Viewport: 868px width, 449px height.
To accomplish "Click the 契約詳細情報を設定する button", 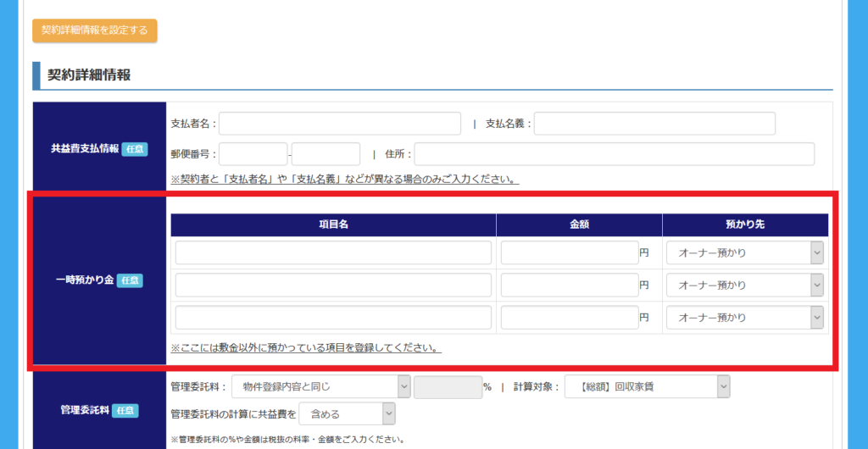I will [95, 30].
